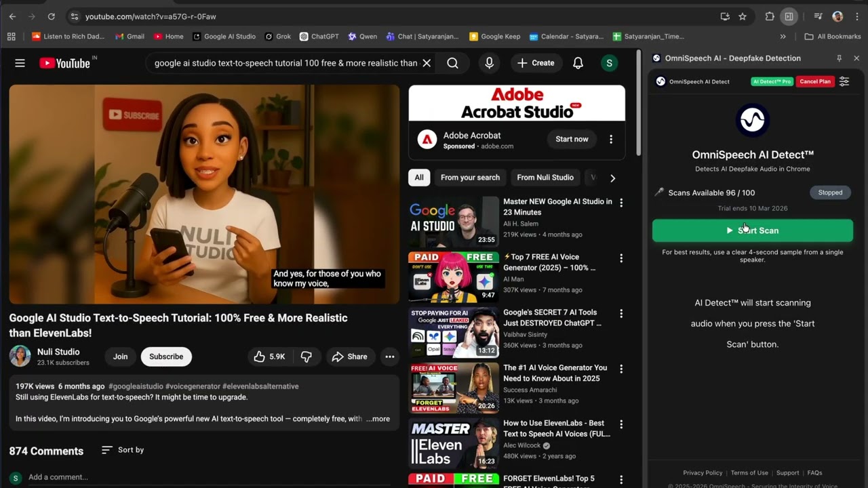Open menu for Google's SECRET 7 AI Tools video
The image size is (868, 488).
[620, 314]
